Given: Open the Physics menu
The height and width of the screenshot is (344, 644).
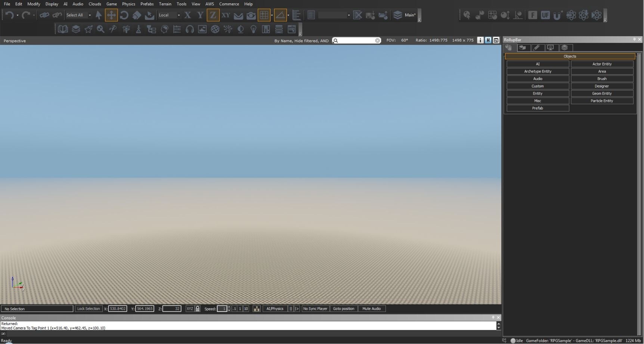Looking at the screenshot, I should (x=129, y=4).
